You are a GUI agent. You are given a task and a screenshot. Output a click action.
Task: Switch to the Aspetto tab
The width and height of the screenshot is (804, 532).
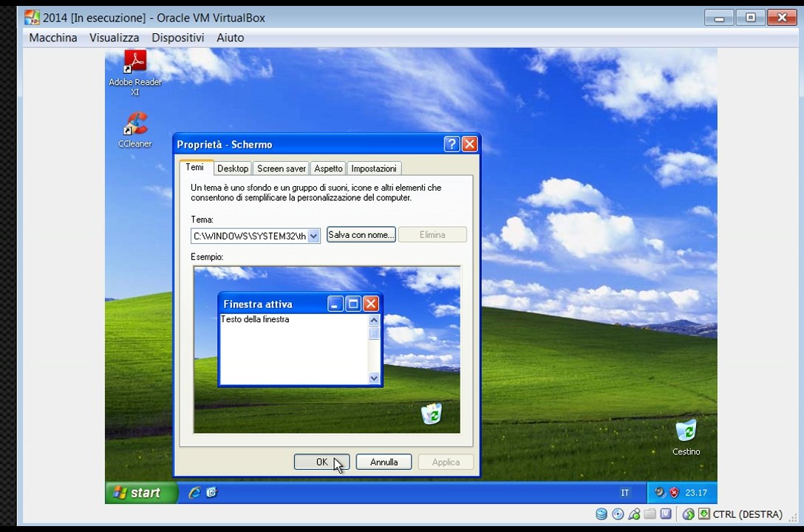click(x=328, y=168)
